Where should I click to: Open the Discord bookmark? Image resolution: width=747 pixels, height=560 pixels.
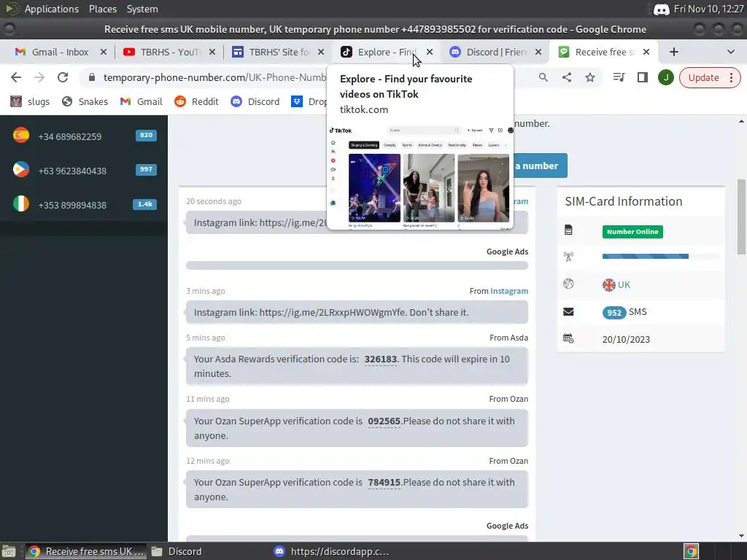point(255,101)
